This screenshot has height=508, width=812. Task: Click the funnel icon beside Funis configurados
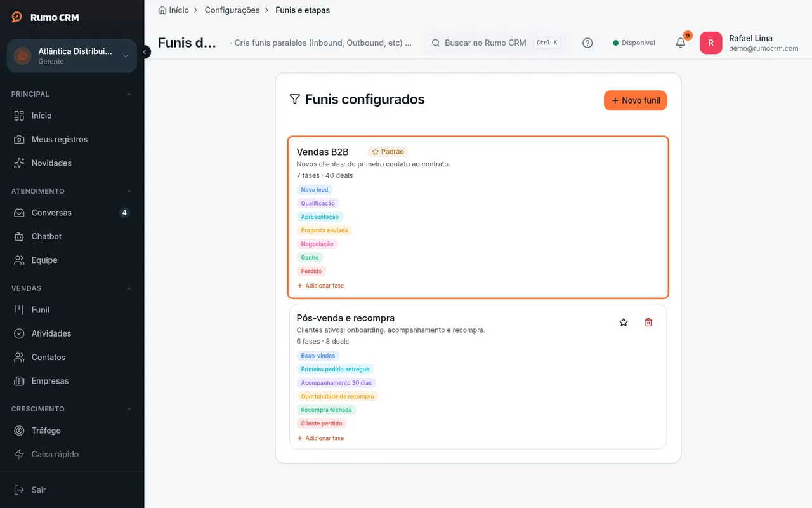pyautogui.click(x=294, y=99)
